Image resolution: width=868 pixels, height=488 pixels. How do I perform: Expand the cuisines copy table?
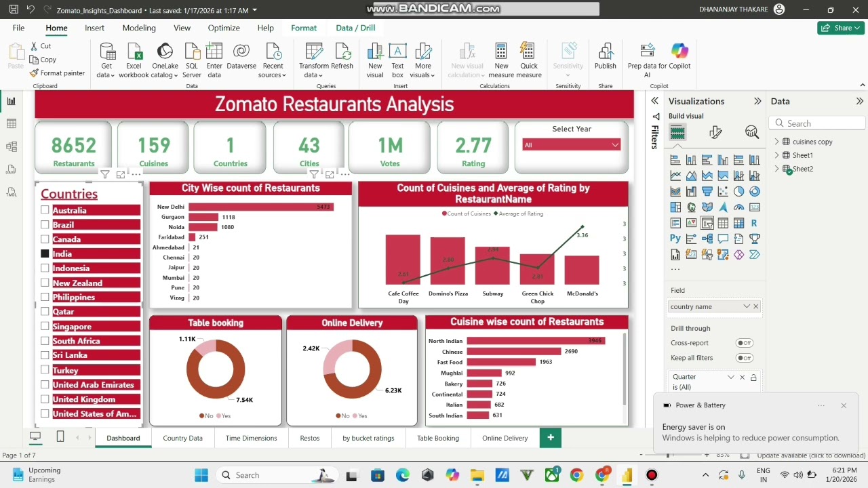777,142
